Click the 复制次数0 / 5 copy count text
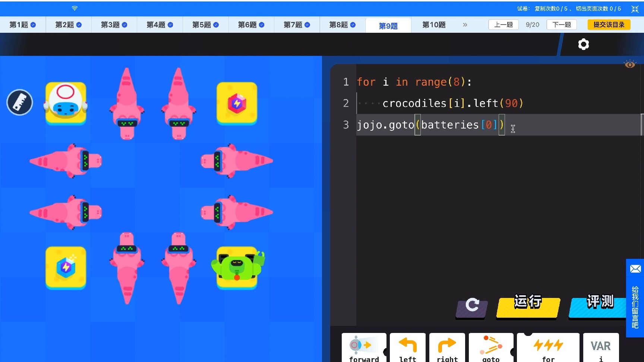Viewport: 644px width, 362px height. (x=551, y=9)
